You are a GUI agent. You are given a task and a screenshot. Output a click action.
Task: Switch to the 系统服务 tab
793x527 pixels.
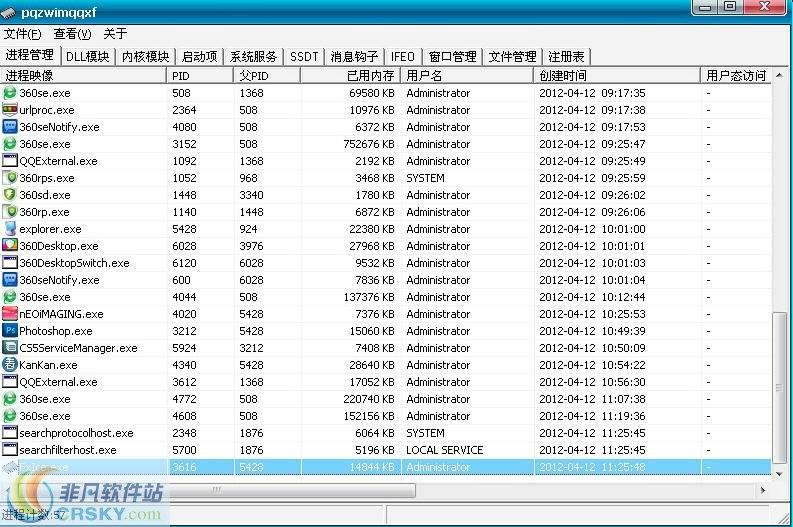point(253,57)
